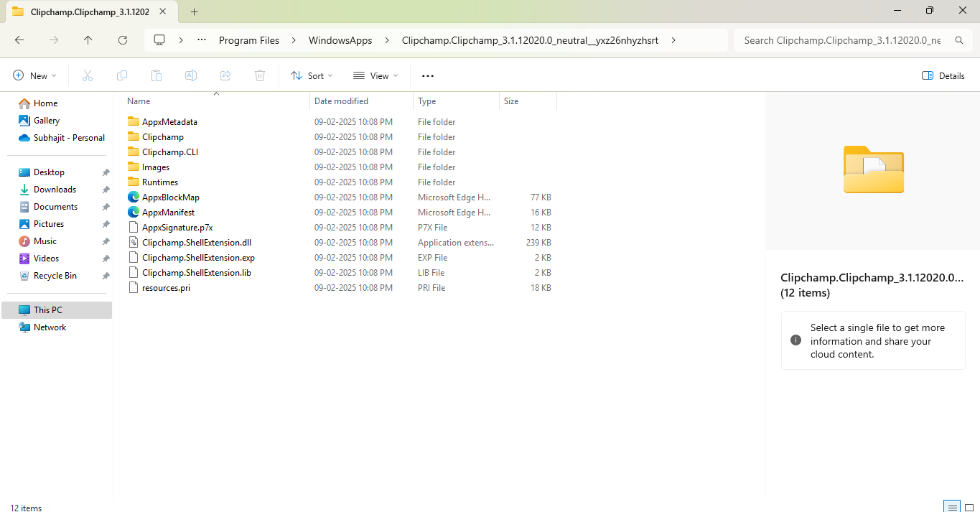Refresh the current folder view
Image resolution: width=980 pixels, height=512 pixels.
point(123,40)
